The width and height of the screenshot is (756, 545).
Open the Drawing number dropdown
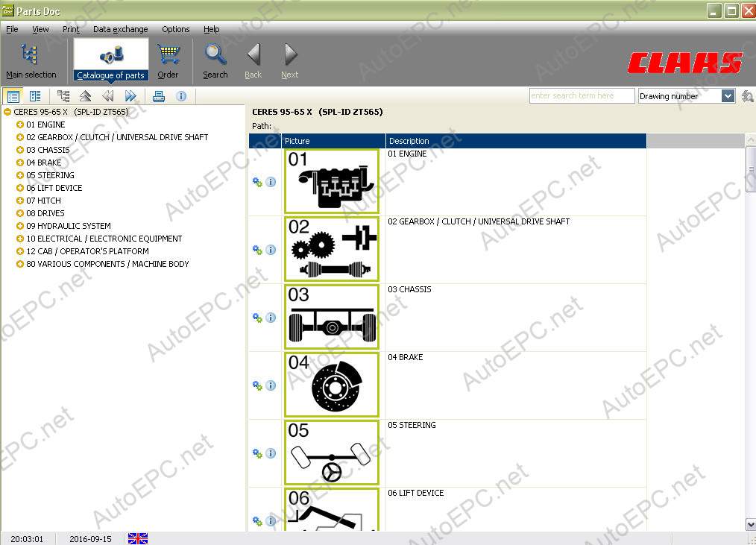point(728,96)
